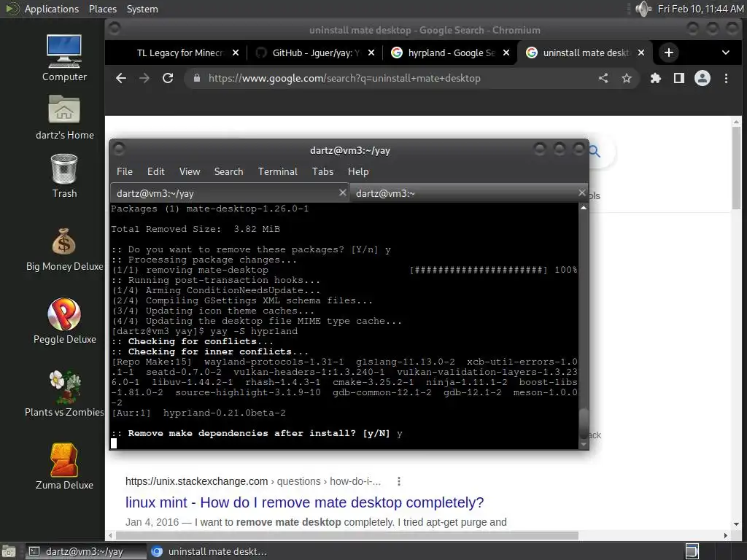The image size is (747, 560).
Task: Click the Google search magnifier icon
Action: (x=594, y=152)
